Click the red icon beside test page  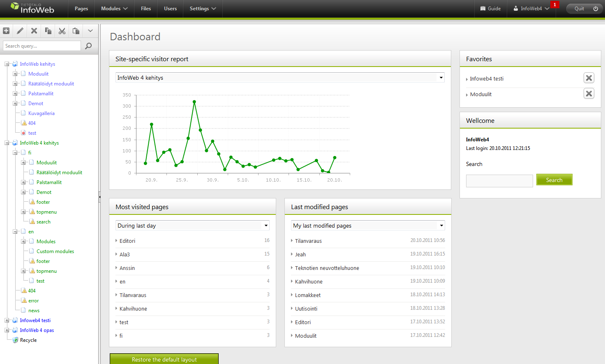click(x=23, y=133)
